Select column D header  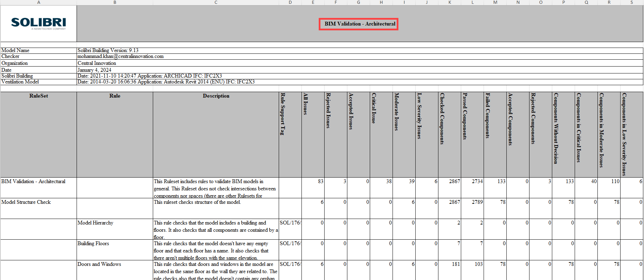(290, 2)
